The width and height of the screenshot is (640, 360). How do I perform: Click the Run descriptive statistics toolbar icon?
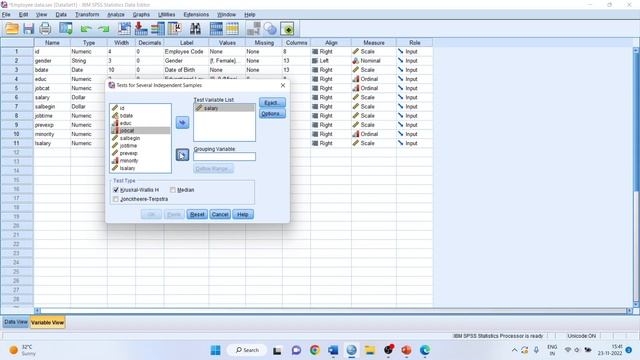[175, 29]
